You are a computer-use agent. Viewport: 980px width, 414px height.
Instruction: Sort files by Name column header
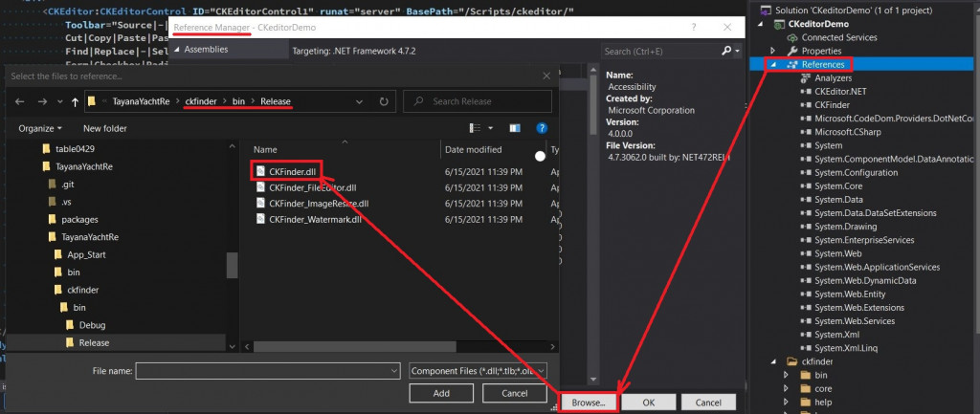(265, 149)
